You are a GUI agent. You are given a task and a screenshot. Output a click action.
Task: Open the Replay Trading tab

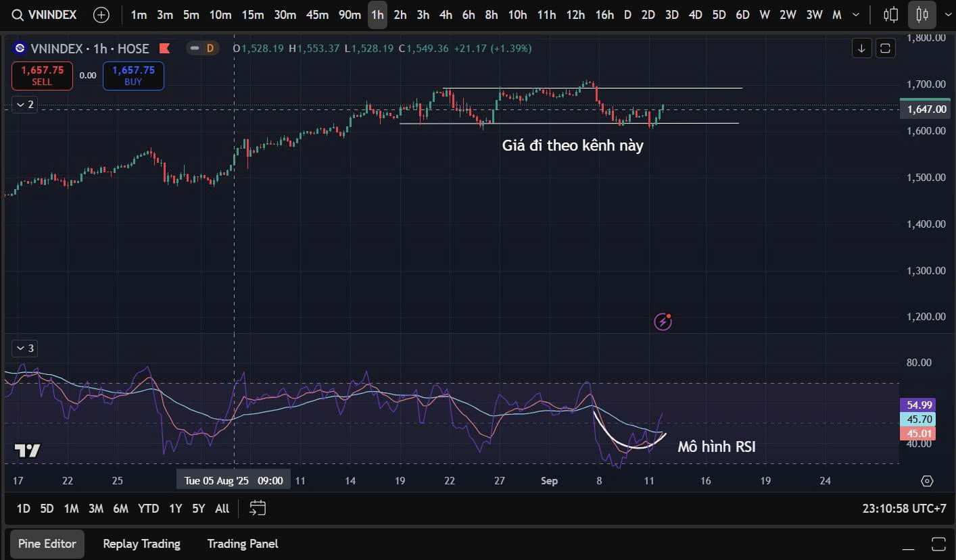(x=141, y=544)
